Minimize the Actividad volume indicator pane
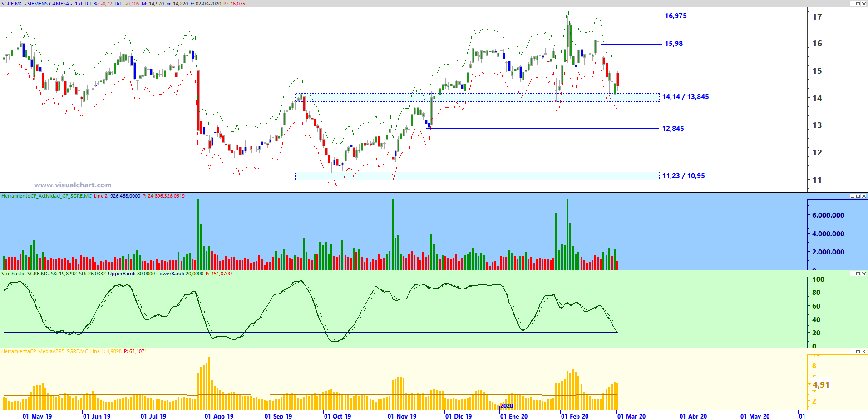Image resolution: width=868 pixels, height=419 pixels. pos(852,196)
